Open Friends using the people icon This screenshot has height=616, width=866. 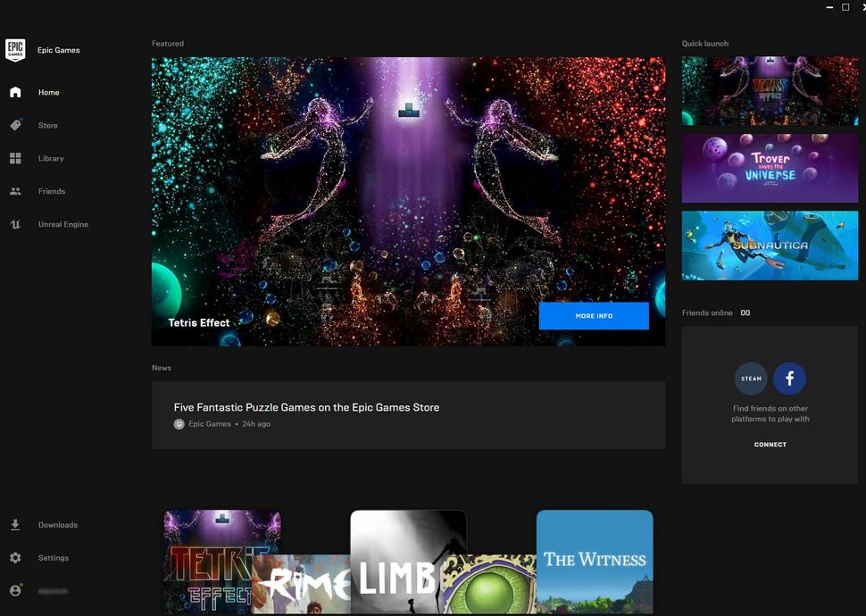(x=15, y=191)
